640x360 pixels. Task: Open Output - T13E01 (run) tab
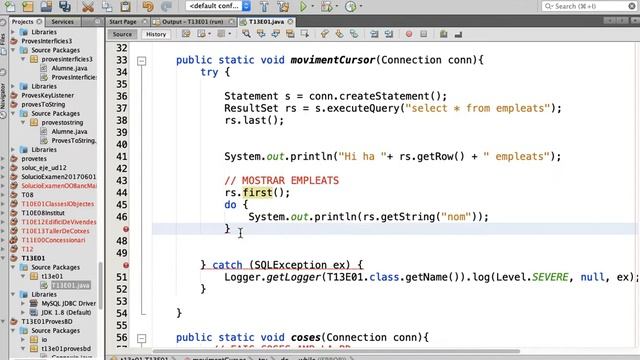point(192,22)
